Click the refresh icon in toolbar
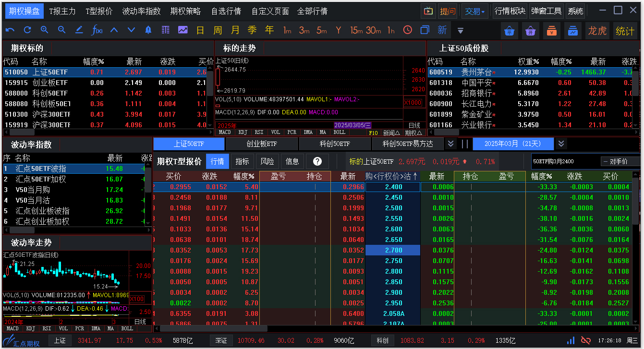Viewport: 644px width, 349px height. 27,30
